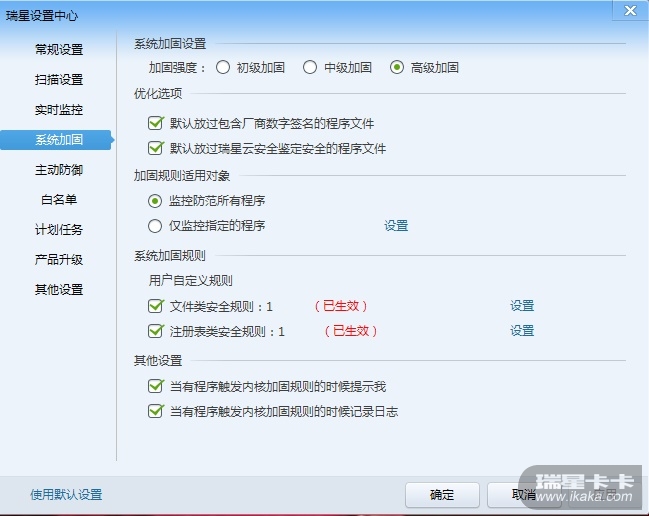Open 设置 link for 注册表类安全规则
This screenshot has width=649, height=516.
(522, 331)
